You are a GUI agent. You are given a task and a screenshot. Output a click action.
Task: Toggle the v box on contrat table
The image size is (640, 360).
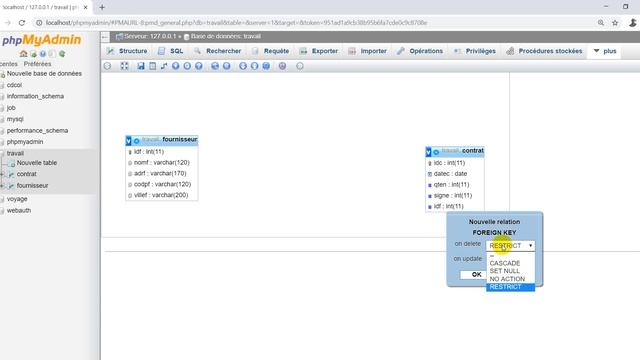coord(428,152)
